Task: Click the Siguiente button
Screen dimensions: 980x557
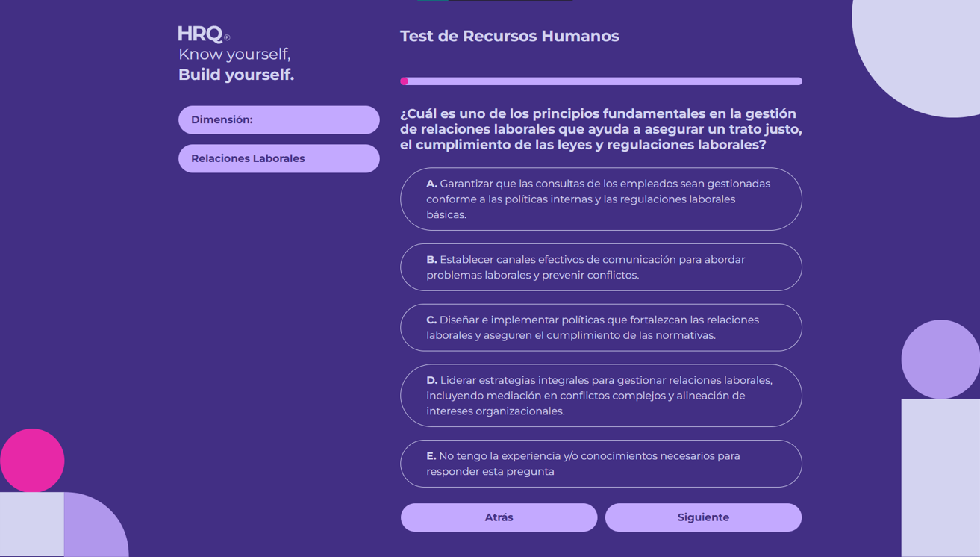Action: [702, 517]
